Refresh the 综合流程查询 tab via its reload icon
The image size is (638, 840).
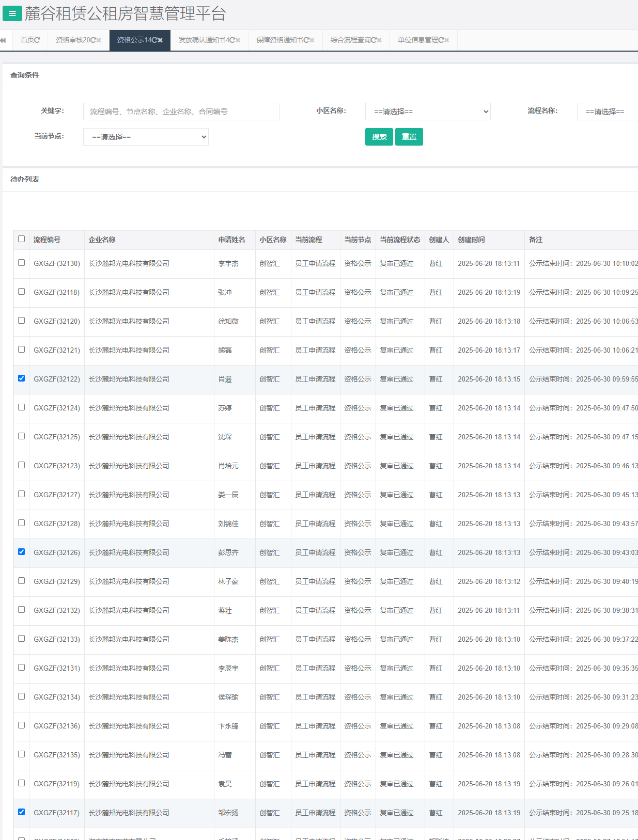click(x=374, y=40)
